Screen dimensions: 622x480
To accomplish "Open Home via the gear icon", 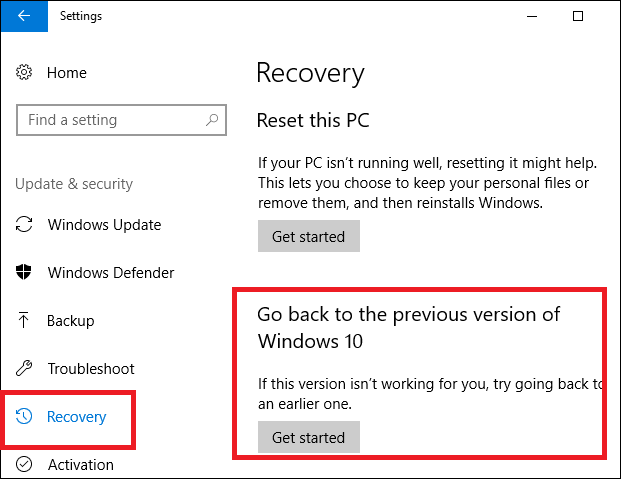I will pos(24,73).
